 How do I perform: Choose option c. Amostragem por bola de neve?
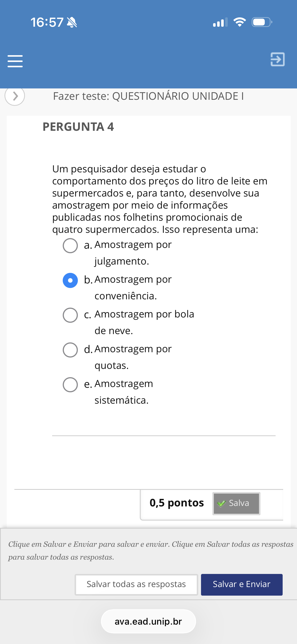click(x=70, y=315)
